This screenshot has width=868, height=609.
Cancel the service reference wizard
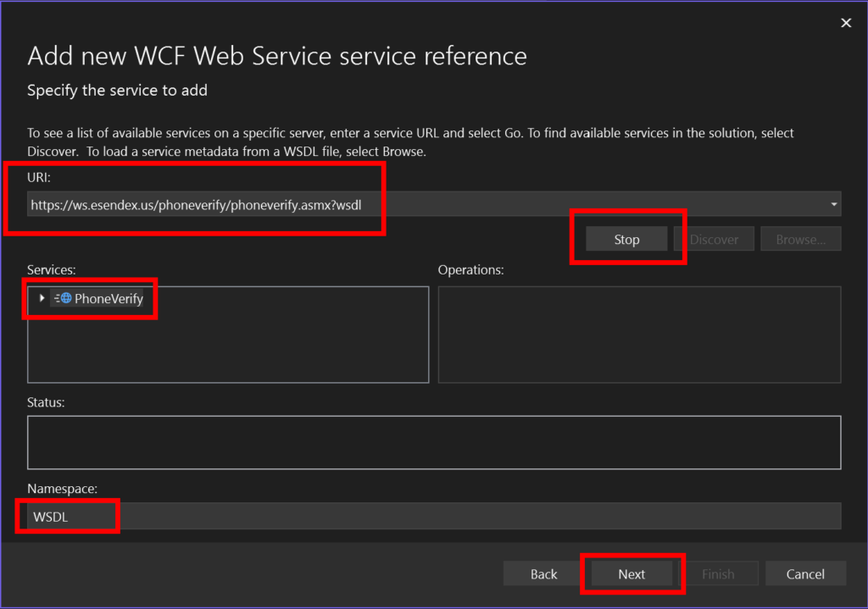tap(805, 574)
